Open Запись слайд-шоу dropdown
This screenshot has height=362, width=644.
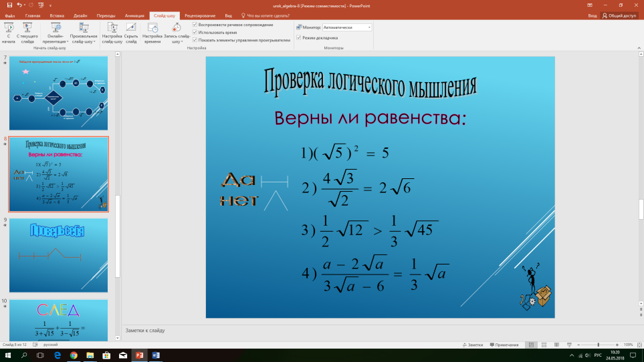tap(177, 33)
